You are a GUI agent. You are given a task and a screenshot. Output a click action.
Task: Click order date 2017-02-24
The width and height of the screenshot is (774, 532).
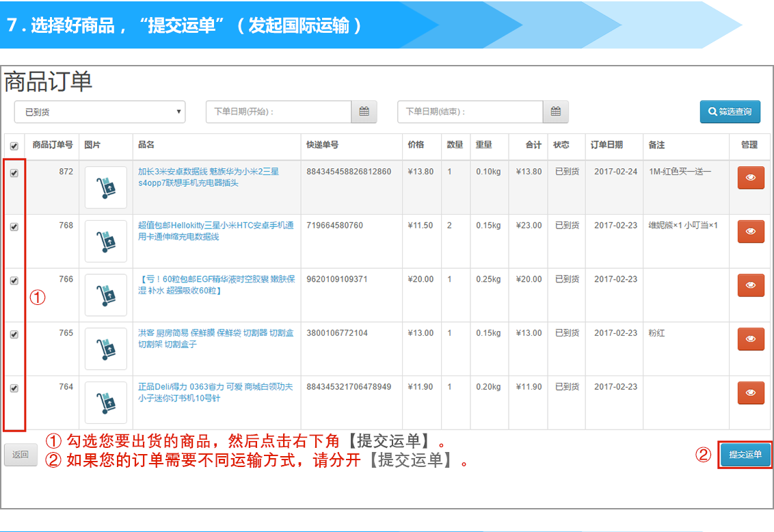pos(615,172)
